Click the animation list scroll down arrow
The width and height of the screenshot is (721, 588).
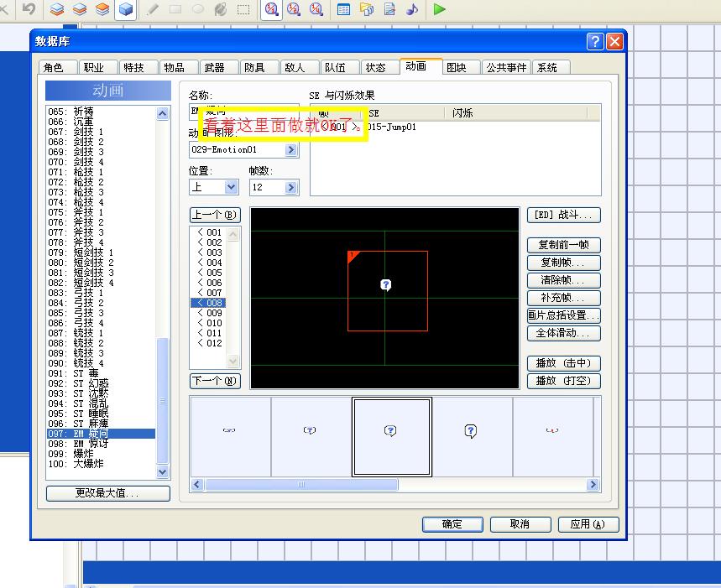click(x=162, y=471)
